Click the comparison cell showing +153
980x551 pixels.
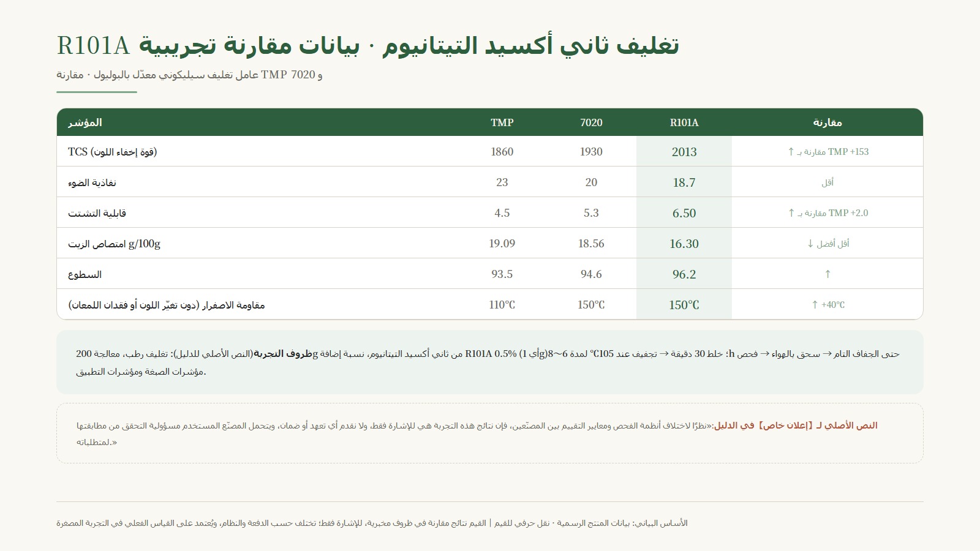click(827, 152)
